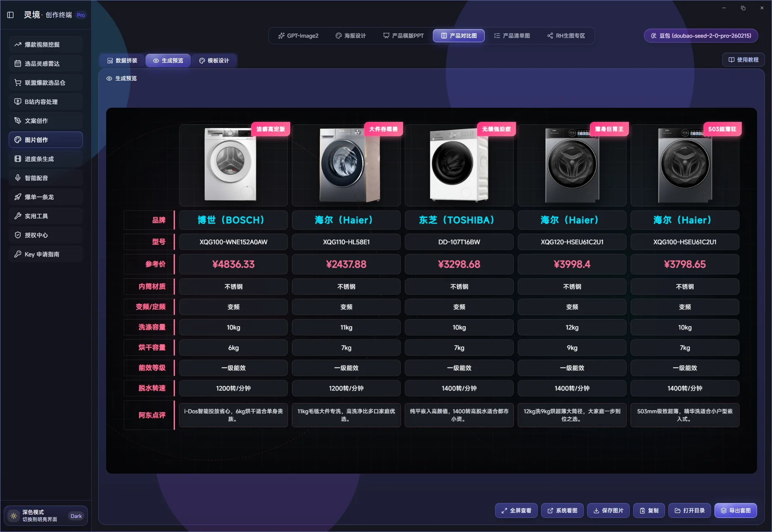Click the Haier XQG100-HSEU61C2U1 product image

[x=685, y=165]
